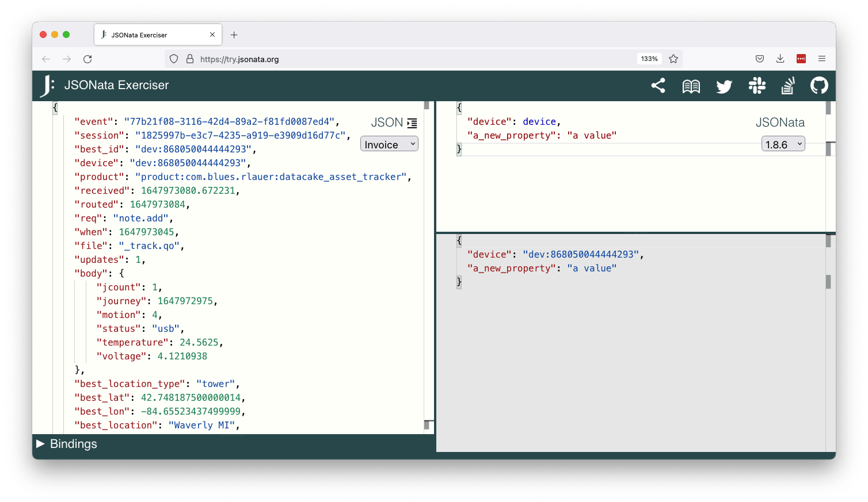The height and width of the screenshot is (502, 868).
Task: Click the JSONata Exerciser title
Action: click(x=116, y=85)
